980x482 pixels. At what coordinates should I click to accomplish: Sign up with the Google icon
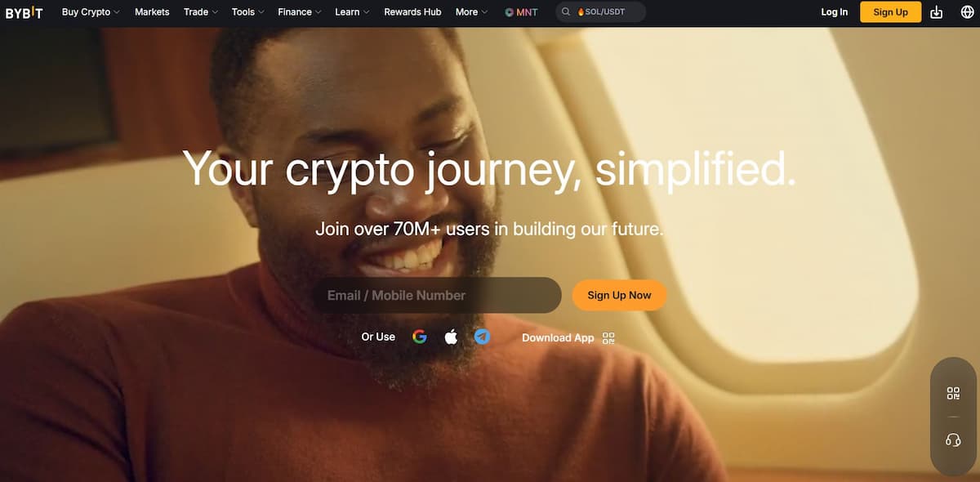point(420,337)
